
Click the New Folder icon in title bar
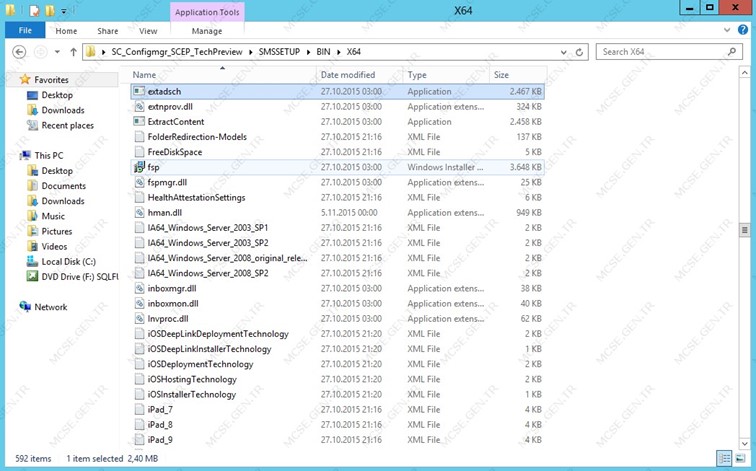coord(50,10)
